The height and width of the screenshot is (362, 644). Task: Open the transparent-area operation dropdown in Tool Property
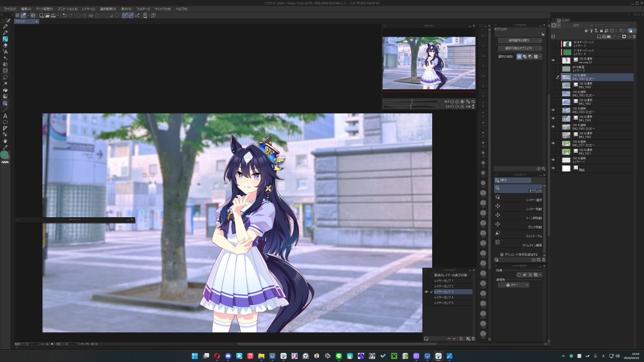(x=520, y=40)
